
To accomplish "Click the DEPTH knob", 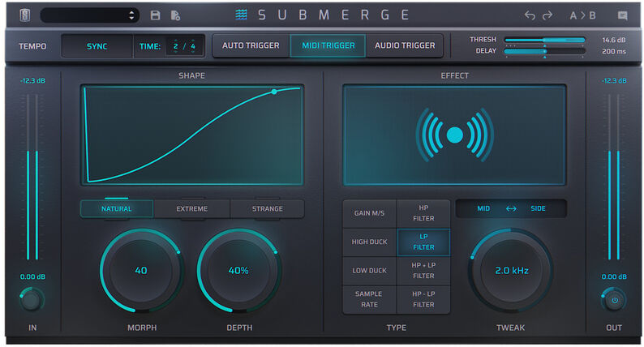I will (x=238, y=270).
